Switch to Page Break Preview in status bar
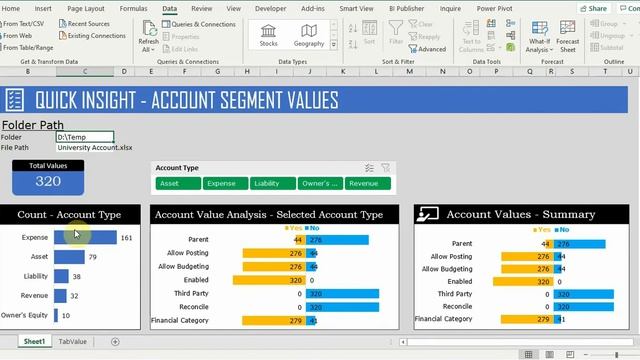640x360 pixels. point(570,354)
